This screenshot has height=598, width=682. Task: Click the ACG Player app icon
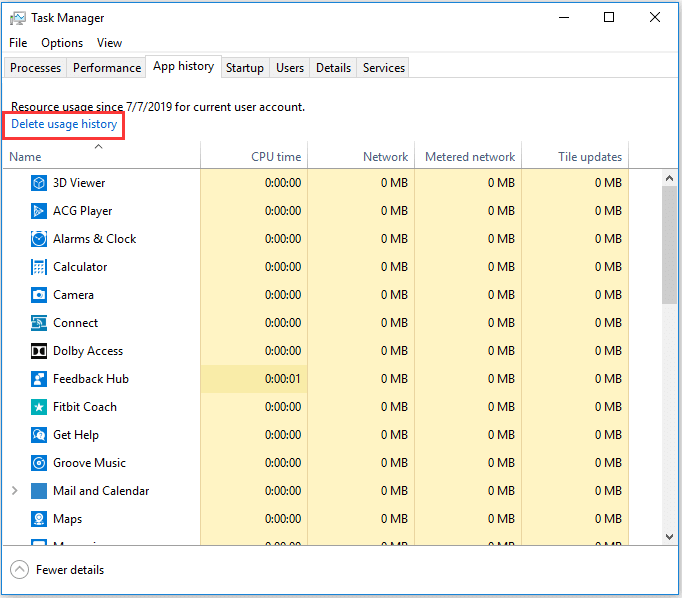tap(39, 211)
